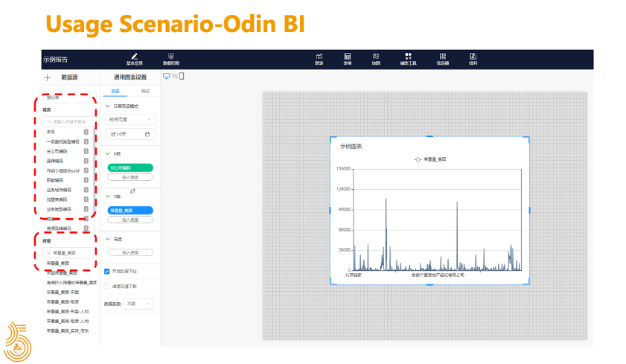Collapse the X轴 section
The height and width of the screenshot is (364, 626).
pos(107,153)
